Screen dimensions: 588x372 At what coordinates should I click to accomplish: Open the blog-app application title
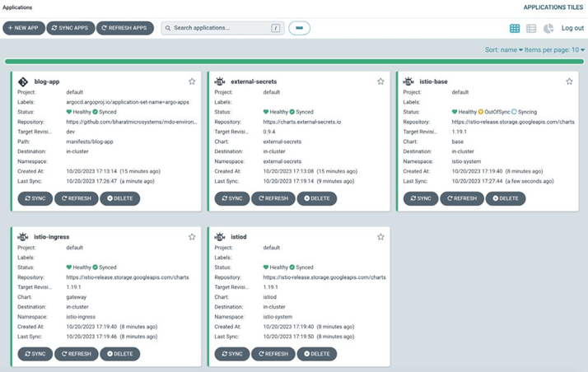click(47, 81)
